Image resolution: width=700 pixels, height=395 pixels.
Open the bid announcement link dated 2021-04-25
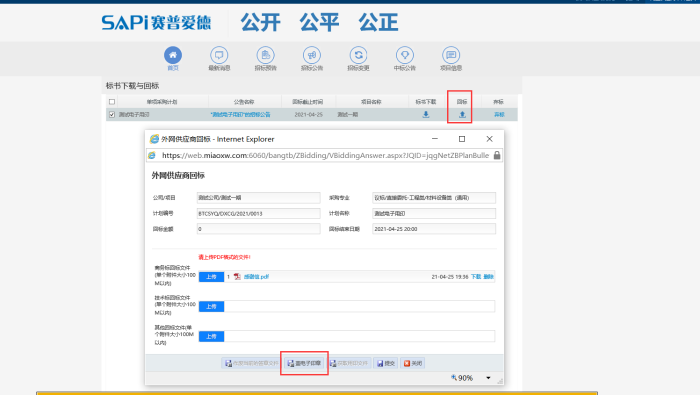[241, 115]
